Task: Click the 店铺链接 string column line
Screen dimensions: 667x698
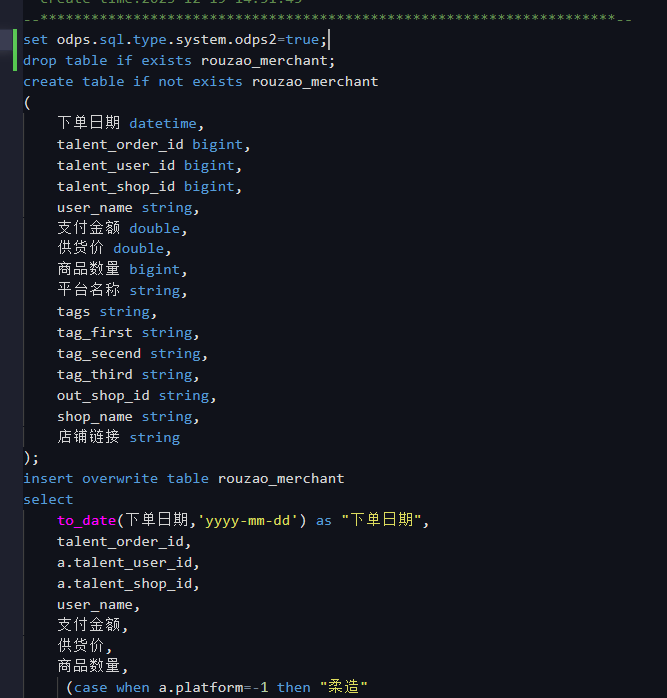Action: [x=119, y=437]
